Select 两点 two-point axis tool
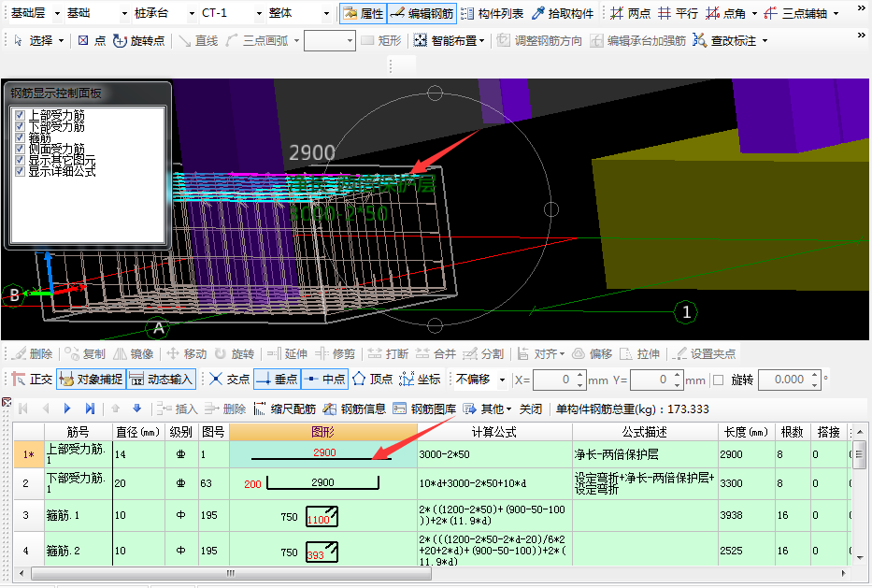This screenshot has width=872, height=588. [x=630, y=13]
